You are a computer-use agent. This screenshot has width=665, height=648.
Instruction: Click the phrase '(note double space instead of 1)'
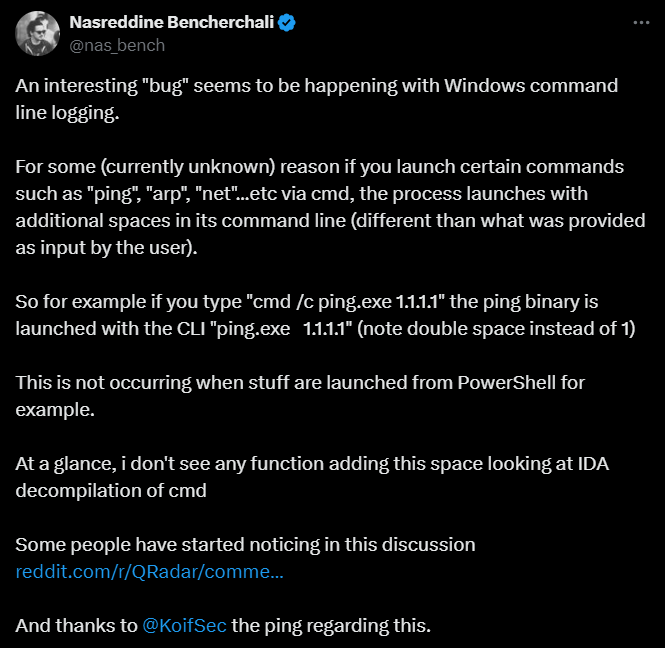click(496, 329)
